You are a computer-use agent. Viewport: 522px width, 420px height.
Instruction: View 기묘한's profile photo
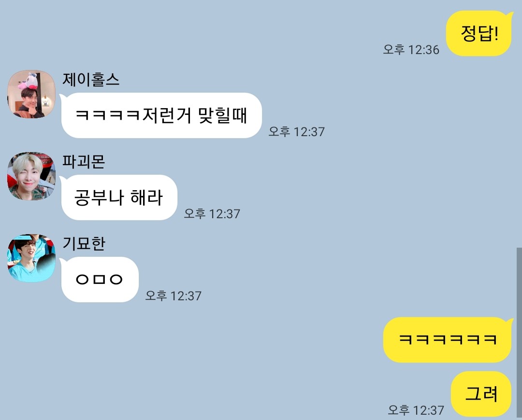(31, 258)
